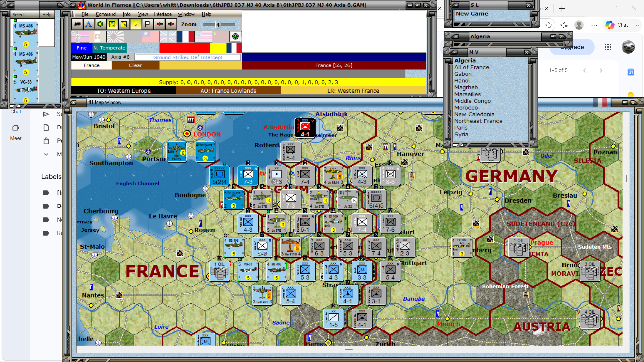Open the File menu

85,14
